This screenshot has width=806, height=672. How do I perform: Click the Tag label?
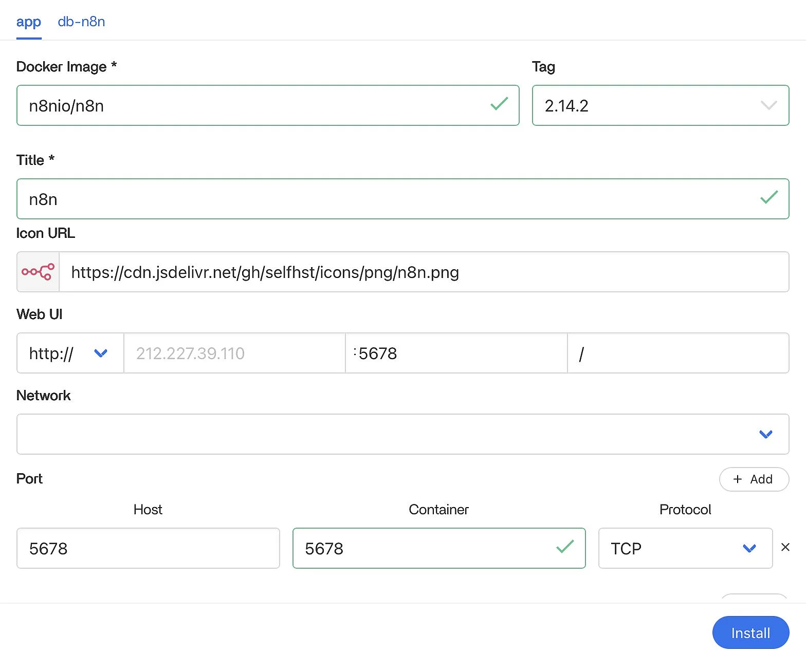pyautogui.click(x=543, y=67)
